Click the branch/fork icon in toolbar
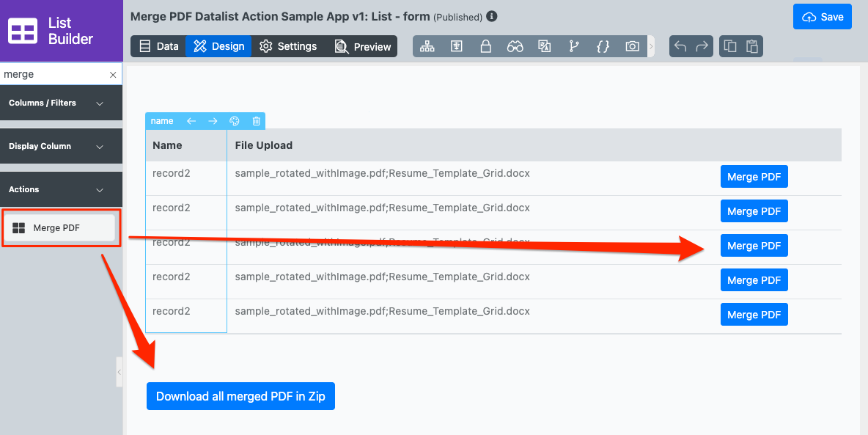The width and height of the screenshot is (868, 435). tap(573, 46)
